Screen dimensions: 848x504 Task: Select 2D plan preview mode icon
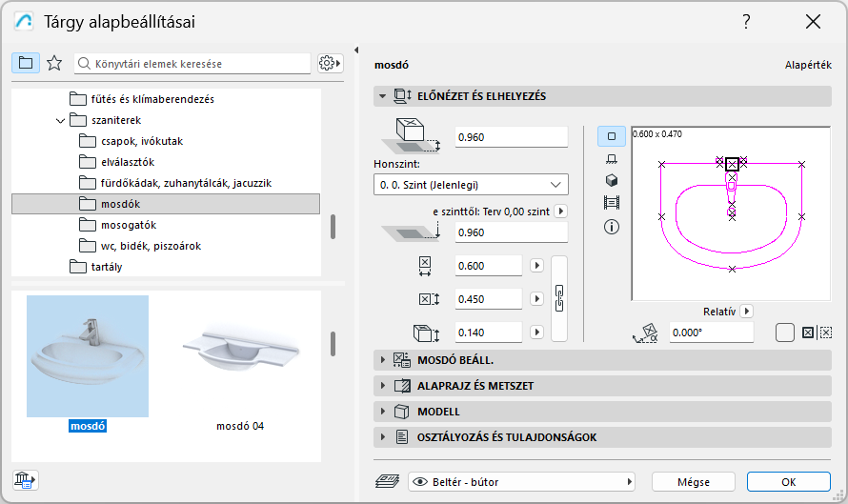(x=612, y=135)
